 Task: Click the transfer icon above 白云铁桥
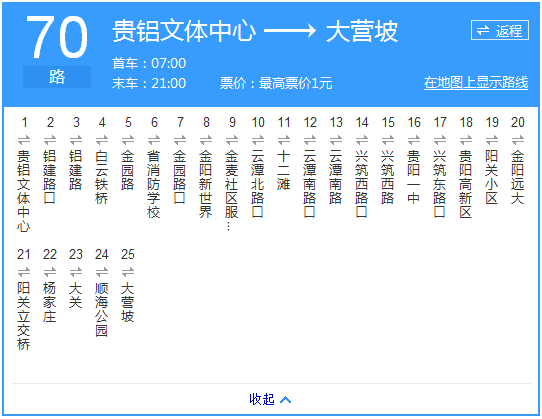point(102,140)
